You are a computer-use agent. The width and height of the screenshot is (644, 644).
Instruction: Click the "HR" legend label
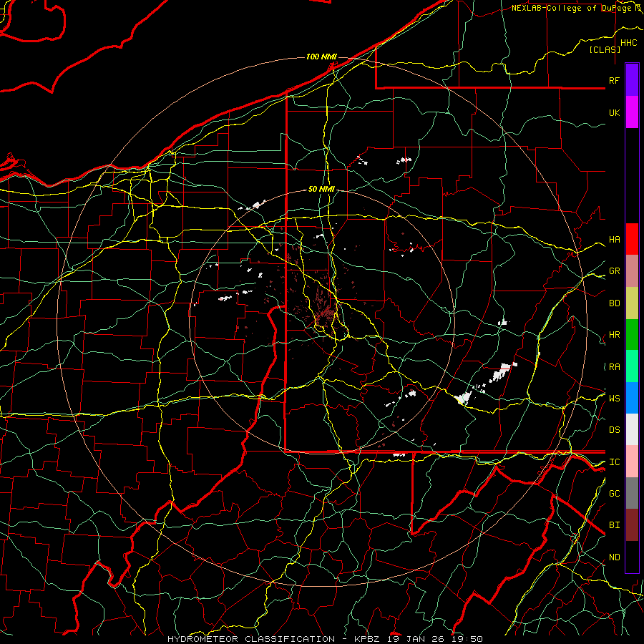tap(614, 335)
